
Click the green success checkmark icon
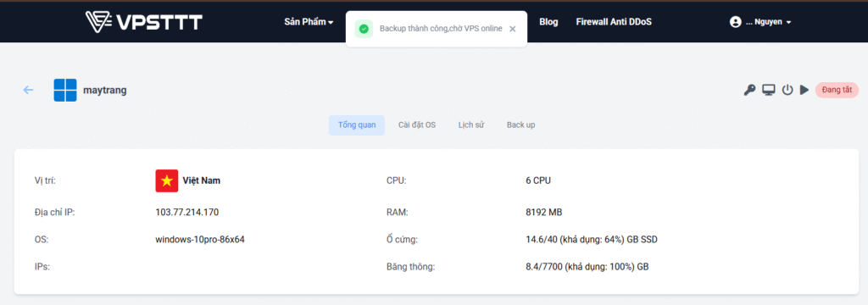(x=363, y=29)
